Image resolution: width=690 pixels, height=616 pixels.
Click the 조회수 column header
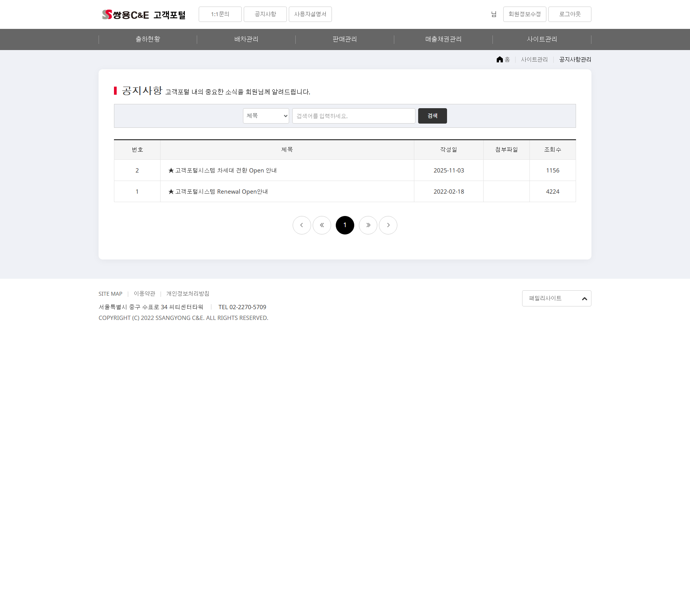(553, 150)
